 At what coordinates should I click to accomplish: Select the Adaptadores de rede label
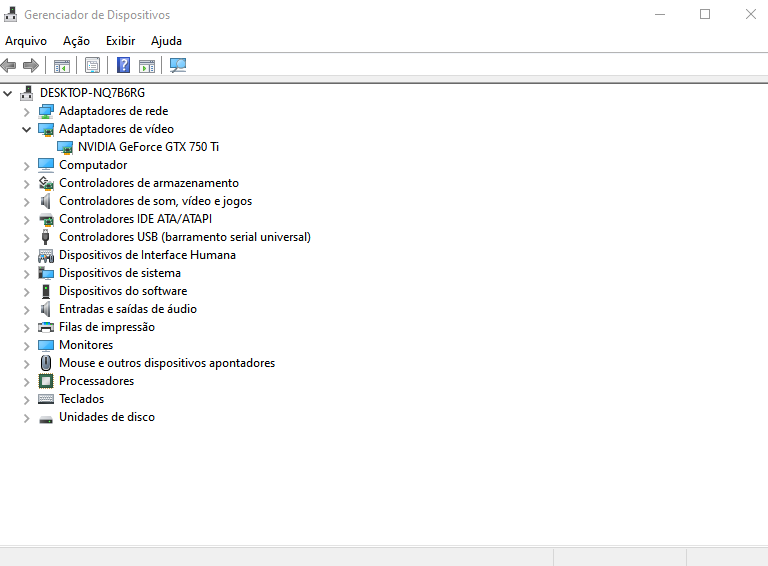click(x=114, y=111)
